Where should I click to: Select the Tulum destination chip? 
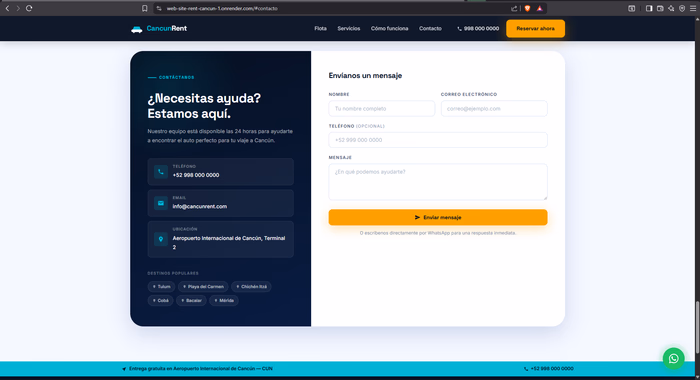[161, 287]
